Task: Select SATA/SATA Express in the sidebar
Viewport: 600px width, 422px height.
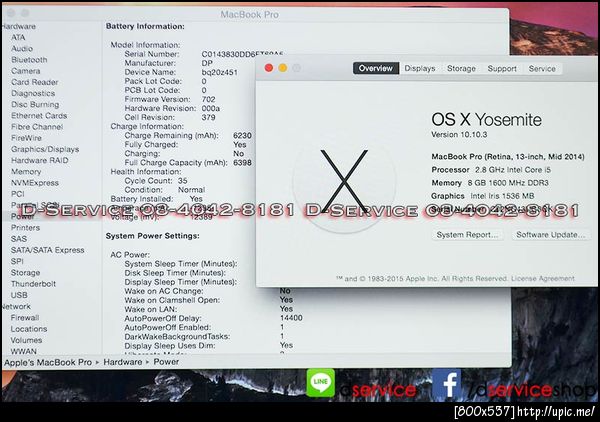Action: [x=47, y=250]
